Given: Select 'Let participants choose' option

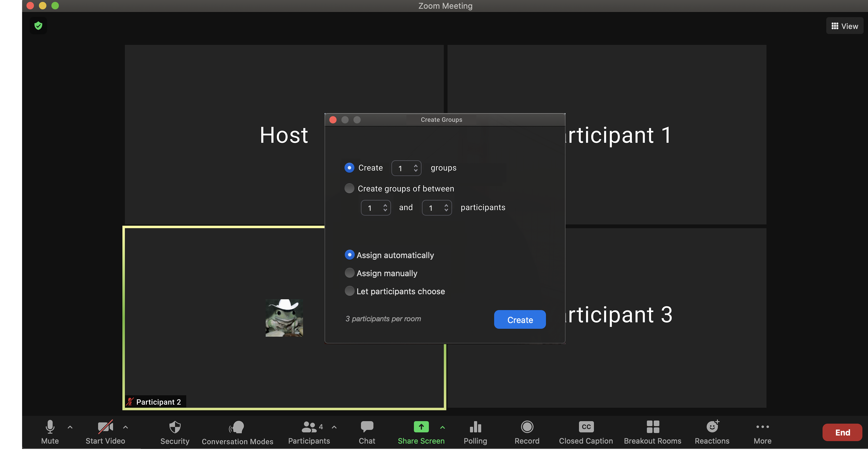Looking at the screenshot, I should click(349, 291).
